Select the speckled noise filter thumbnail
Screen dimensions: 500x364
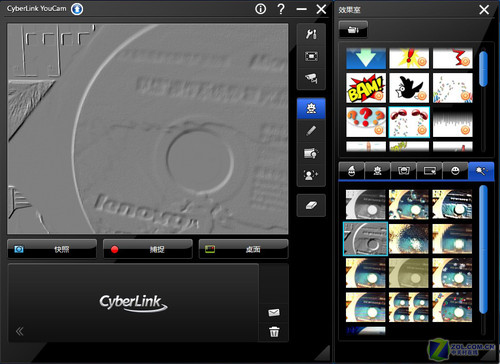click(x=409, y=239)
